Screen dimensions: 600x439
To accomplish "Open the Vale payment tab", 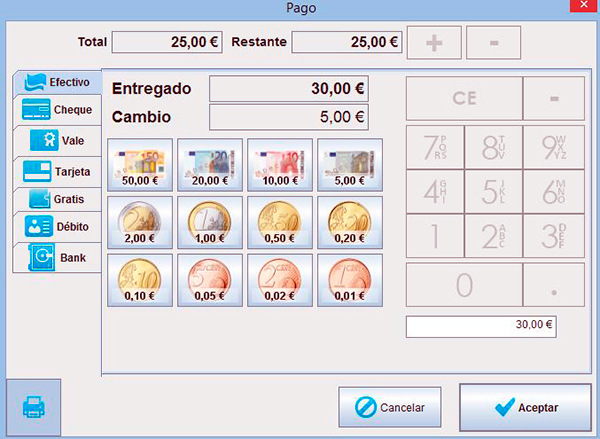I will click(x=57, y=140).
